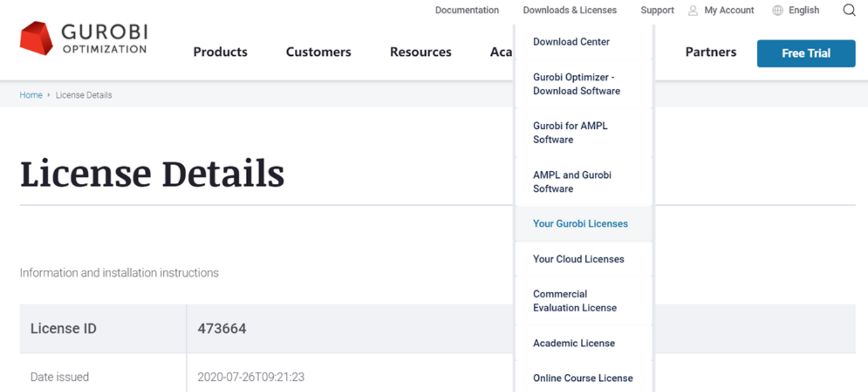Open the Products menu
868x392 pixels.
tap(220, 52)
